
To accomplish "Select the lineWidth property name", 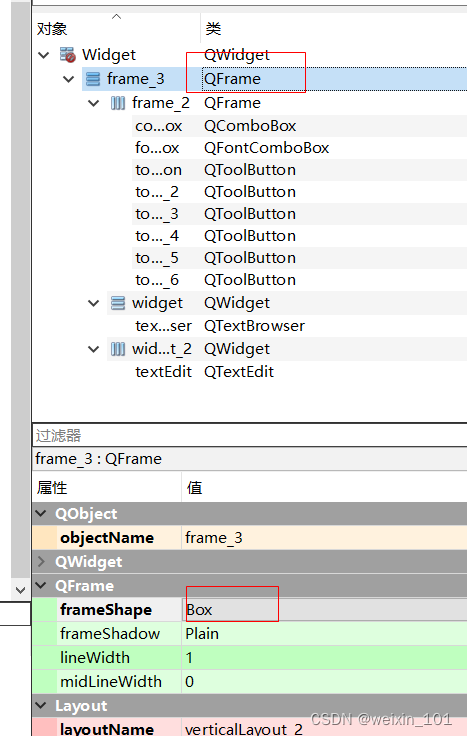I will click(x=95, y=658).
